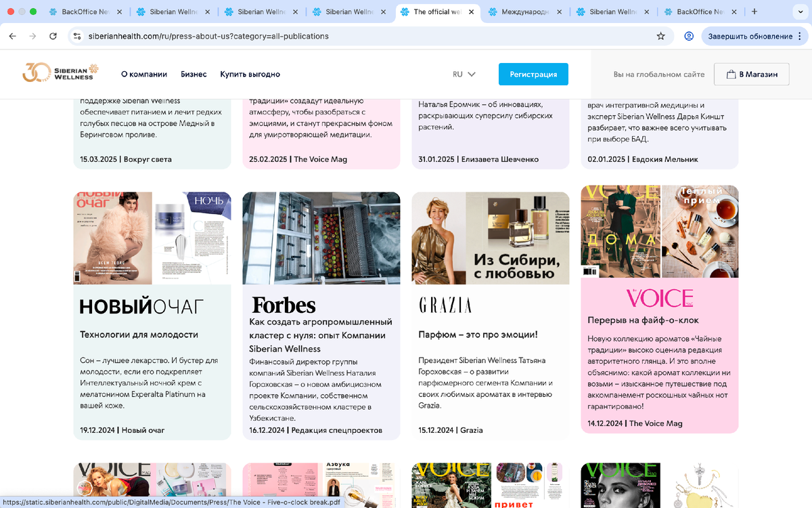Open site information icon in address bar

tap(77, 36)
